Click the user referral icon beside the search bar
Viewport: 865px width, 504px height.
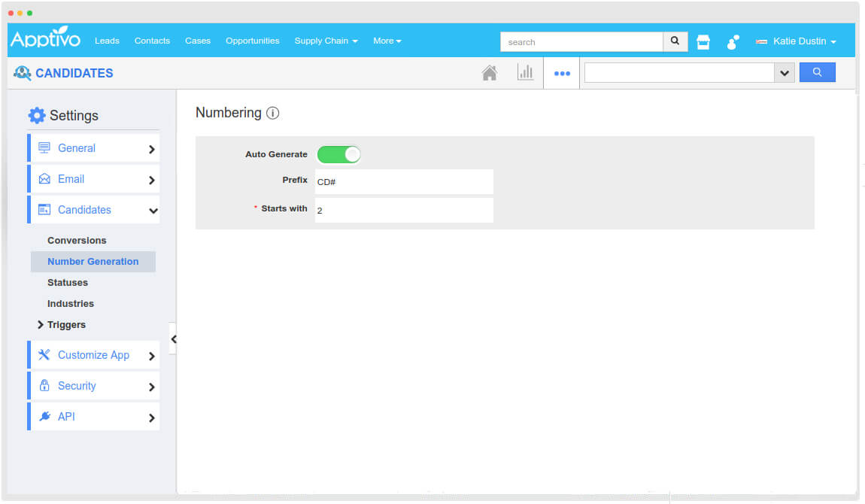(x=732, y=42)
